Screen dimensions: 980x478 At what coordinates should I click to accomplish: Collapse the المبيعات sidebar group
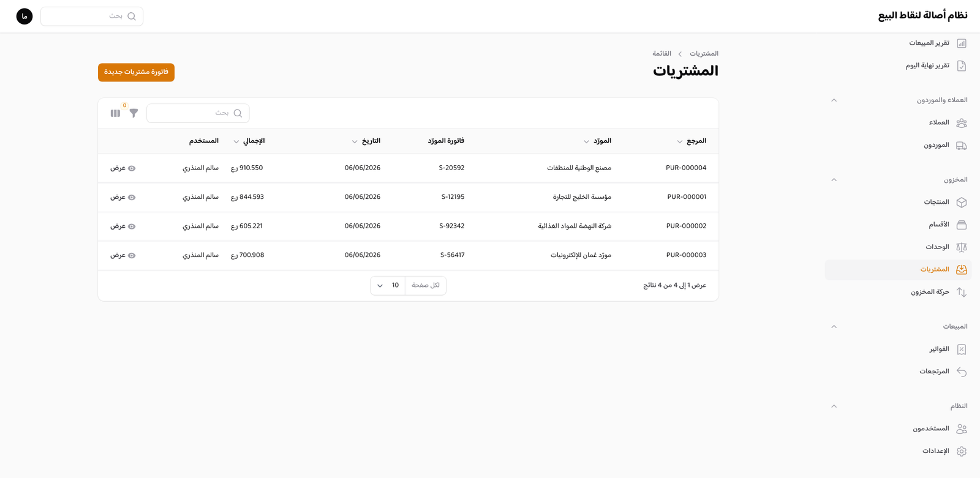click(834, 327)
